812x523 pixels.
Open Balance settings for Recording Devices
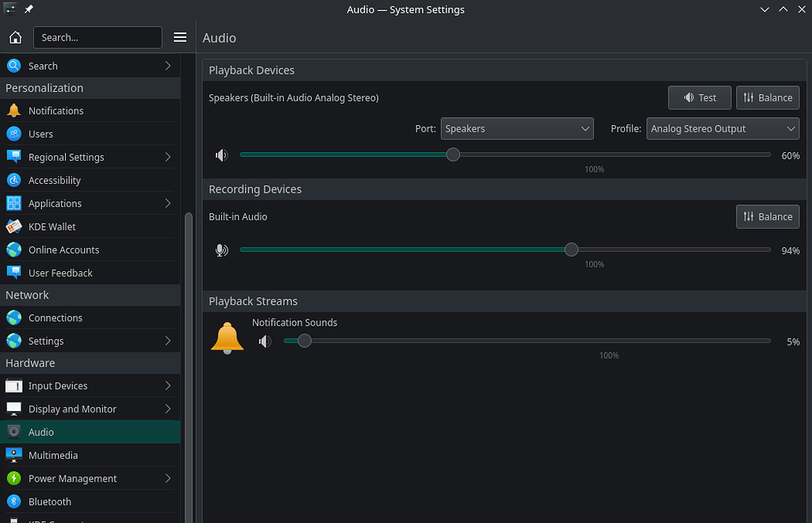(x=767, y=216)
